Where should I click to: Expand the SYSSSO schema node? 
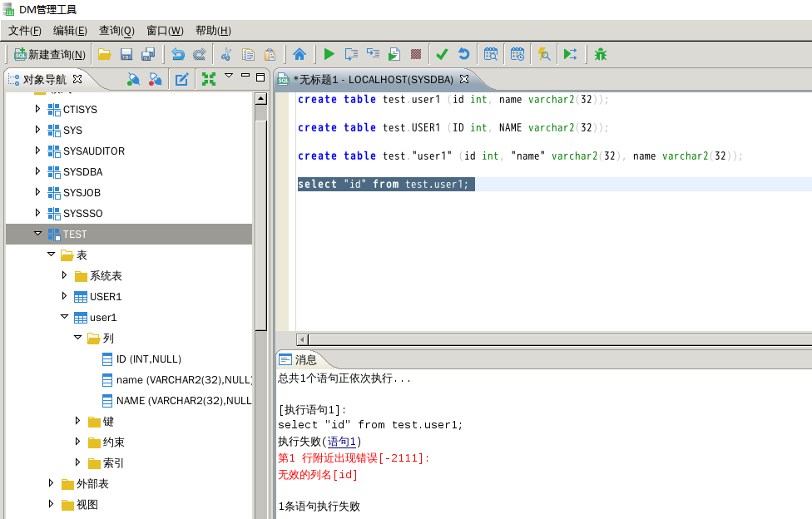[37, 212]
